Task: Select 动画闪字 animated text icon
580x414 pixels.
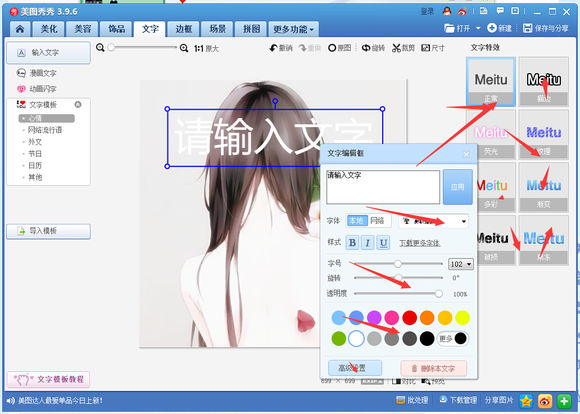Action: tap(21, 89)
